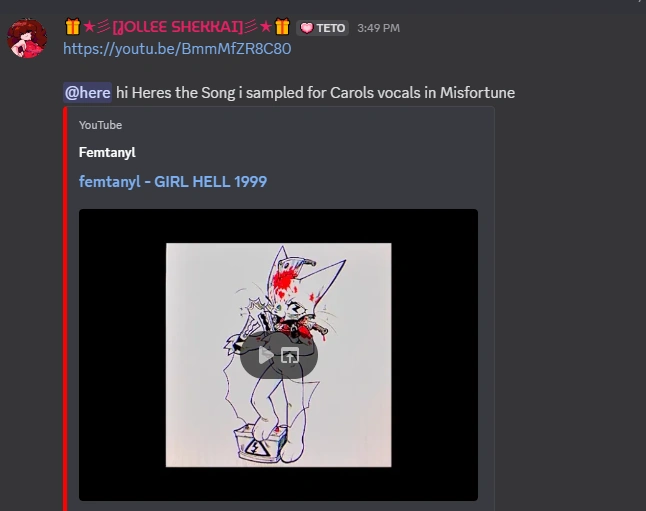The height and width of the screenshot is (511, 646).
Task: Click the red embed accent bar
Action: (65, 309)
